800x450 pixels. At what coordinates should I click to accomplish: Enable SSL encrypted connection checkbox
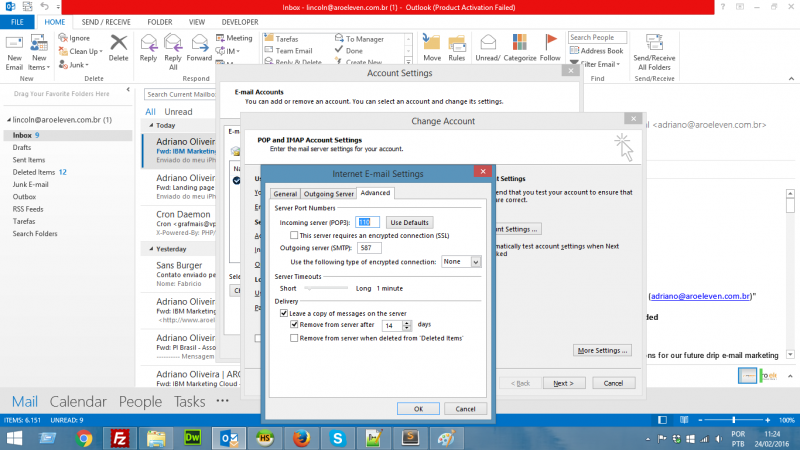294,234
